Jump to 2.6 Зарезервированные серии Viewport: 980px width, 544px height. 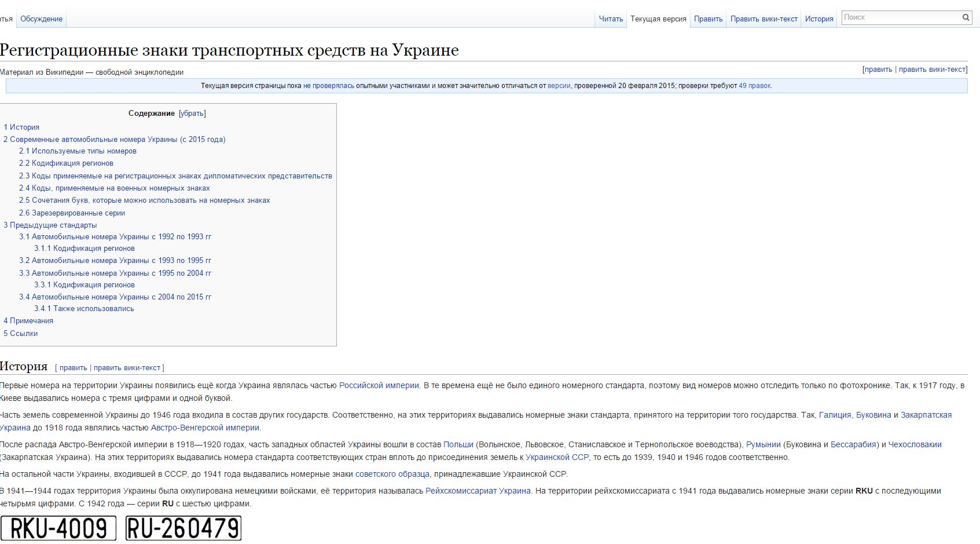(72, 213)
